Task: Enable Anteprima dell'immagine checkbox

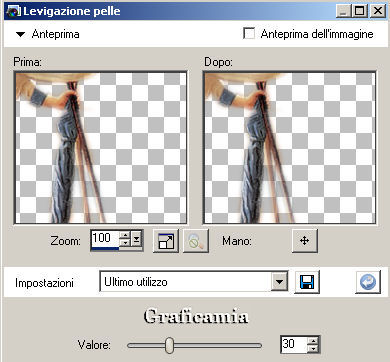Action: 249,33
